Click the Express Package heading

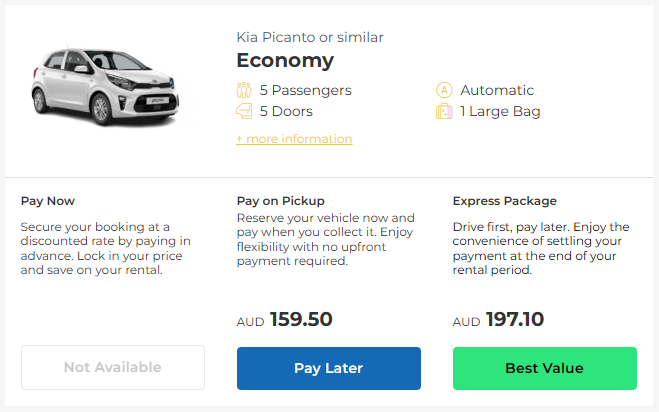pos(504,201)
